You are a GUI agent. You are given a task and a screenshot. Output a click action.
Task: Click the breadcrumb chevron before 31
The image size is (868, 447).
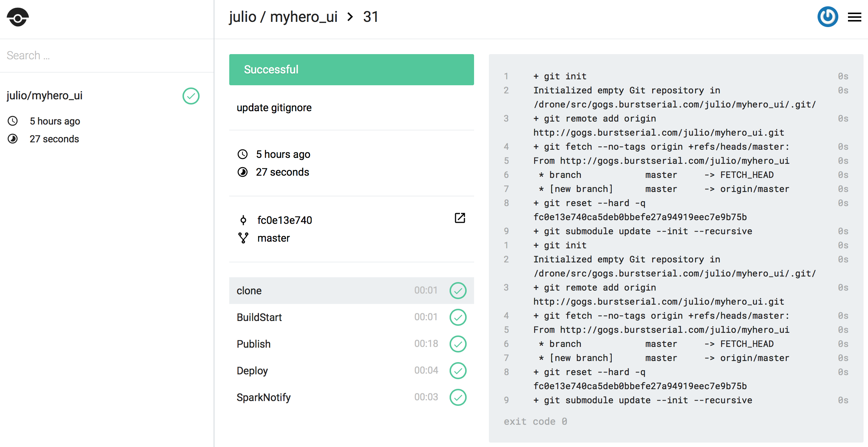tap(350, 17)
